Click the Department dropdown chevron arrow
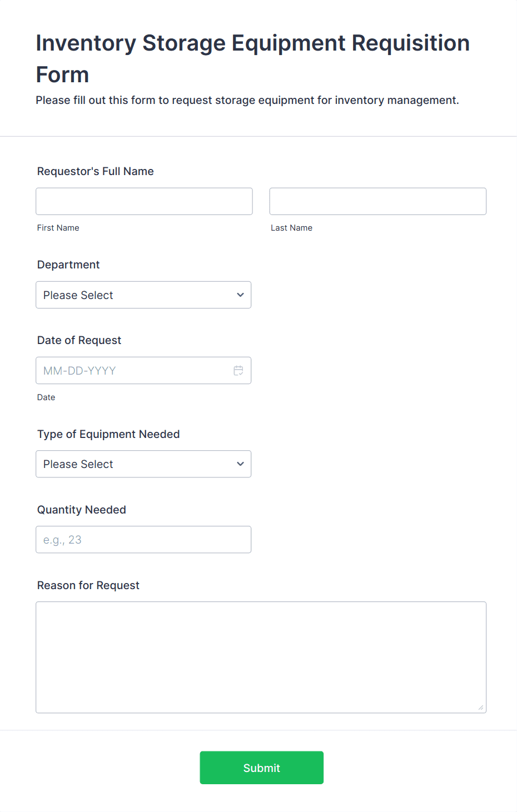 coord(240,295)
